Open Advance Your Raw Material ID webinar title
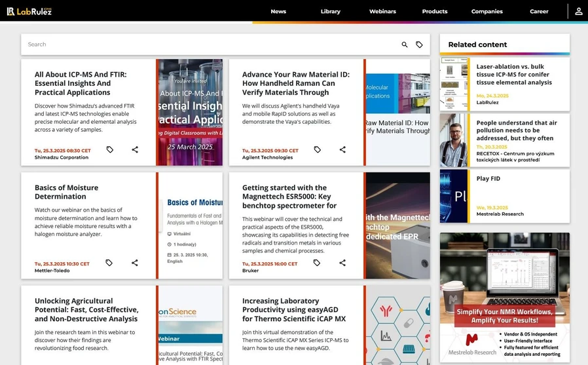This screenshot has width=588, height=365. pyautogui.click(x=296, y=83)
